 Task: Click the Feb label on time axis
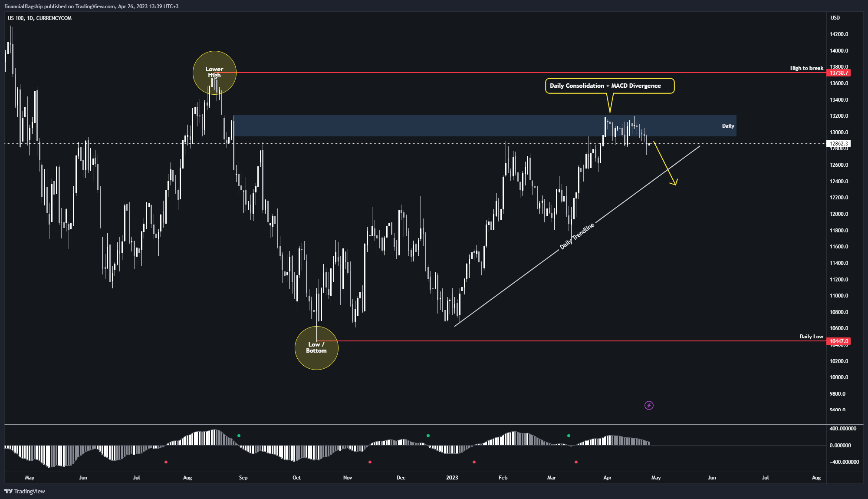click(x=503, y=478)
